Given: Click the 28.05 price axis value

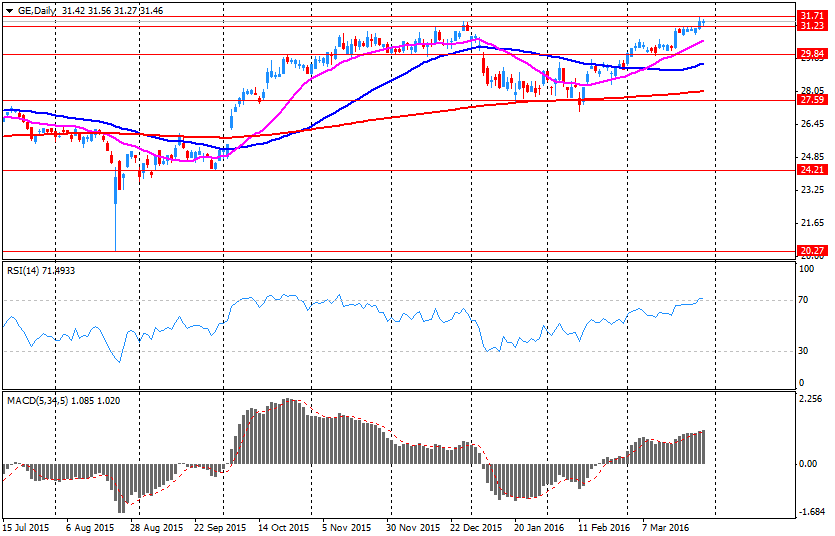Looking at the screenshot, I should coord(812,91).
